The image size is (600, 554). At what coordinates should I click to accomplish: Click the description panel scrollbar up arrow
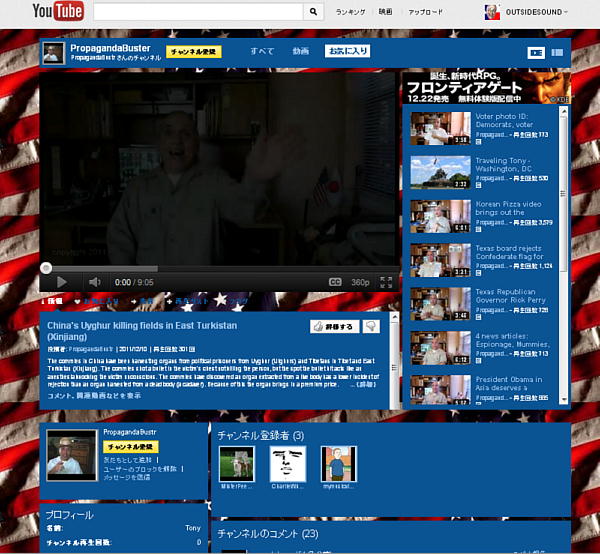pyautogui.click(x=395, y=316)
